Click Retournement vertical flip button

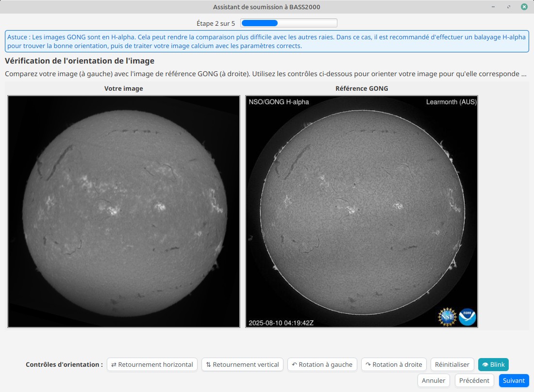pos(242,364)
